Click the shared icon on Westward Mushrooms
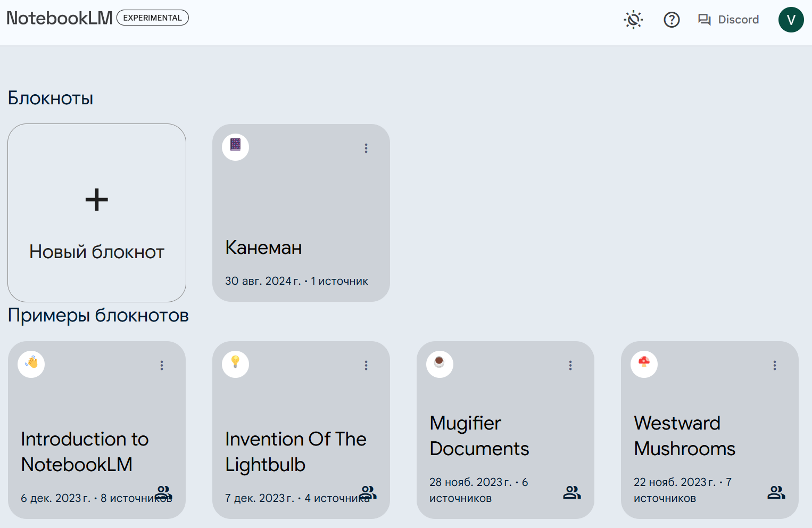The image size is (812, 528). tap(776, 492)
